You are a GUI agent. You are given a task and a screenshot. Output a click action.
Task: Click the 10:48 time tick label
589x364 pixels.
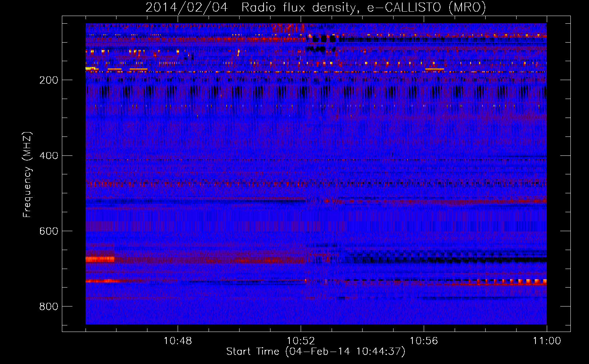pos(178,341)
